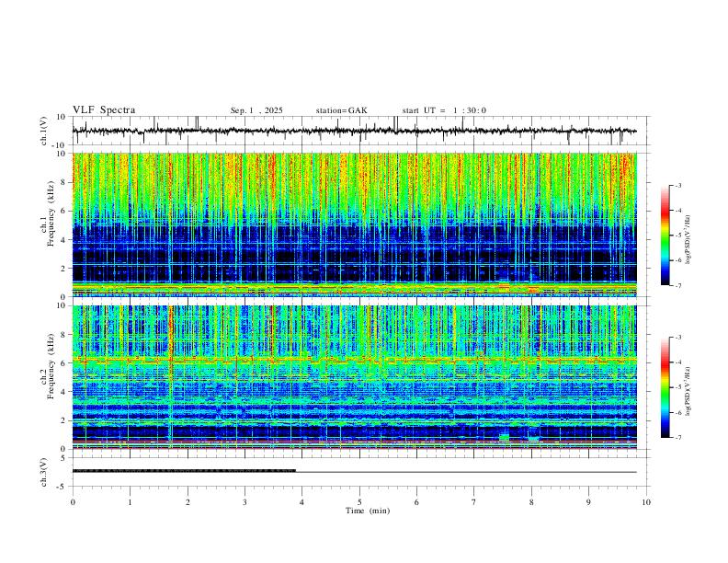Click the ch.1 spectrogram color scale bar
This screenshot has height=563, width=728.
pos(665,236)
